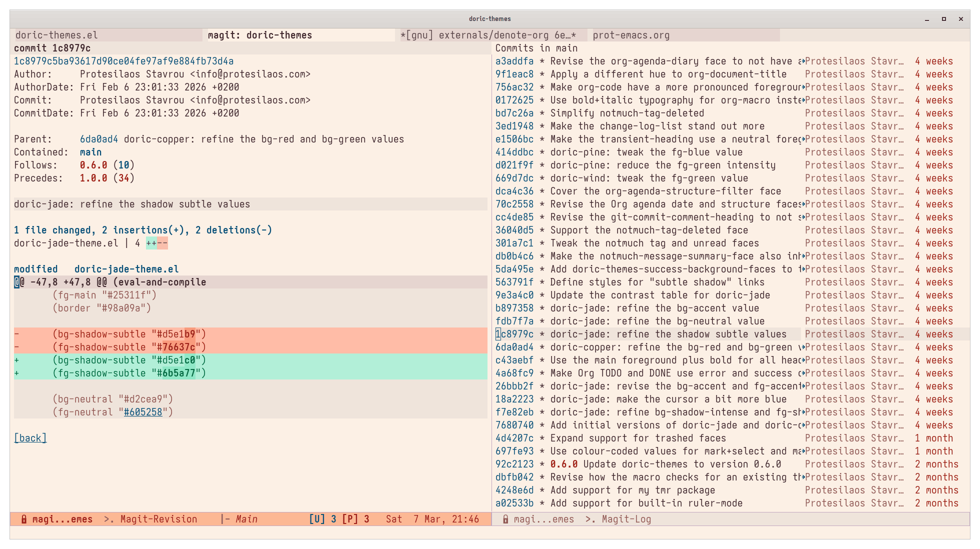Screen dimensions: 980x549
Task: Click the Magit-Revision mode indicator
Action: [158, 519]
